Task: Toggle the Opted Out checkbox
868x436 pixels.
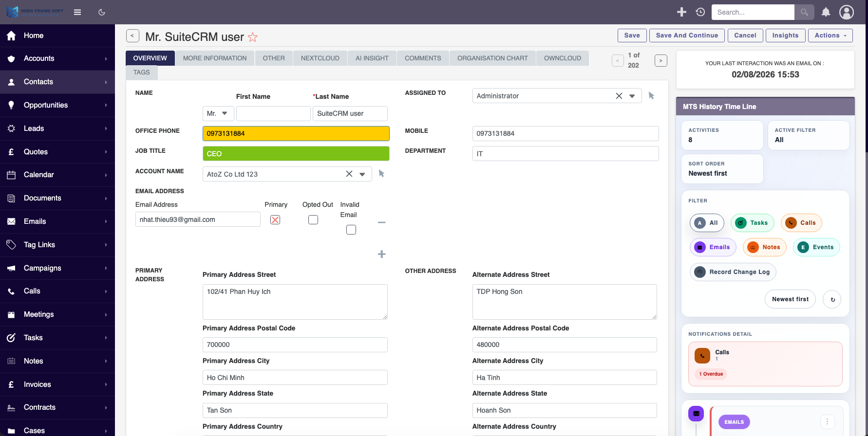Action: [313, 219]
